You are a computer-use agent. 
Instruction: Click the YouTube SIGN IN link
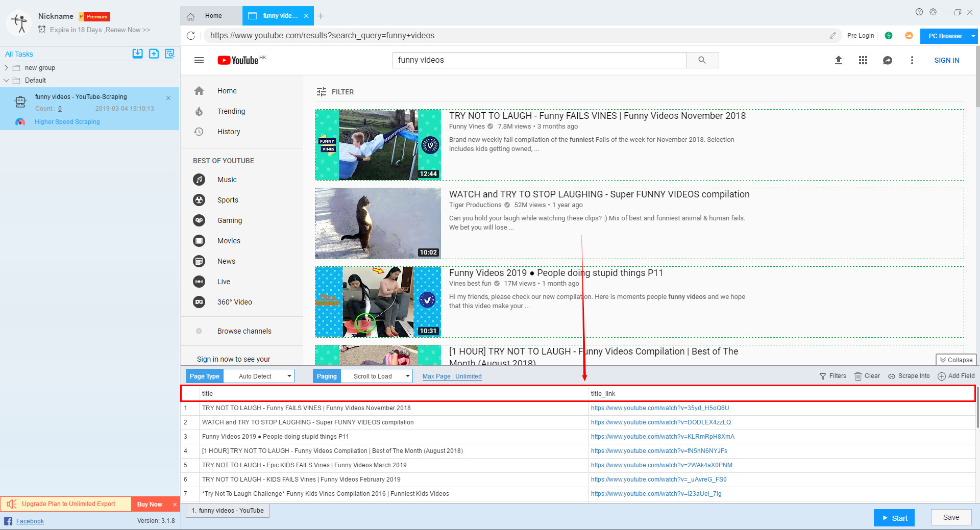947,60
